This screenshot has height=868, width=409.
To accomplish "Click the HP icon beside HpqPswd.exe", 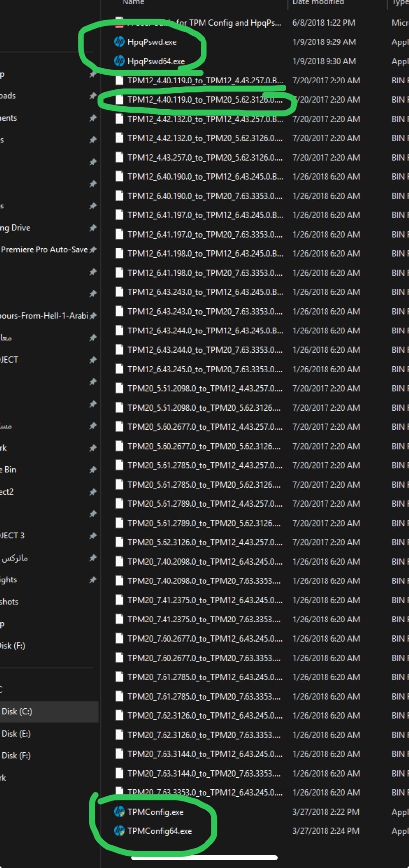I will click(119, 42).
